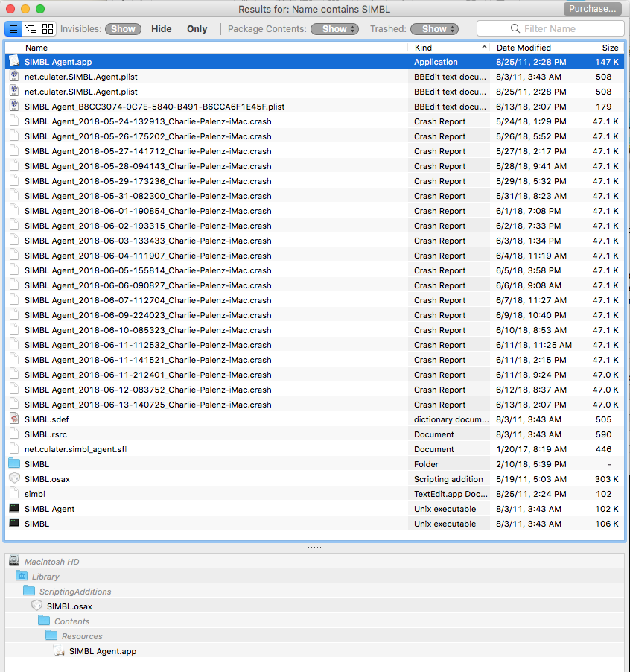Viewport: 630px width, 672px height.
Task: Click the Library folder icon in path
Action: click(22, 576)
